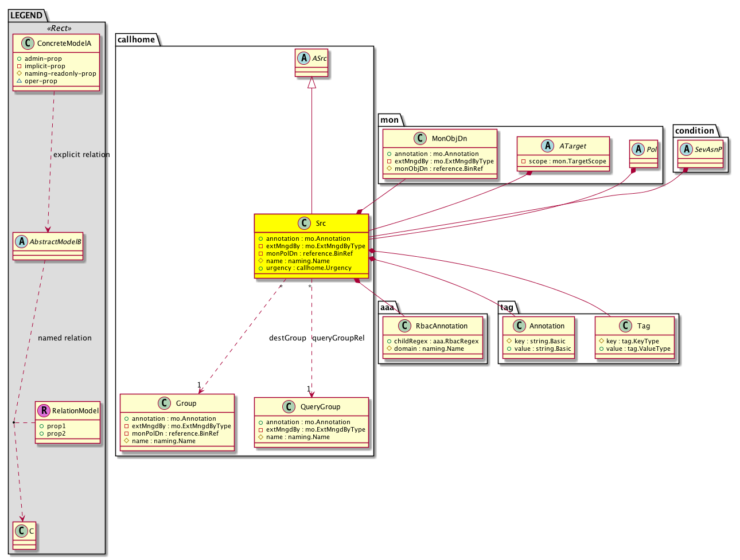This screenshot has width=740, height=560.
Task: Click the queryGroupRel relation label
Action: tap(338, 338)
